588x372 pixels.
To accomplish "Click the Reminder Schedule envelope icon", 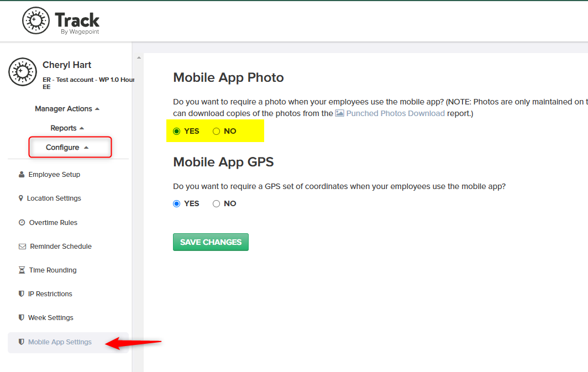I will point(22,247).
